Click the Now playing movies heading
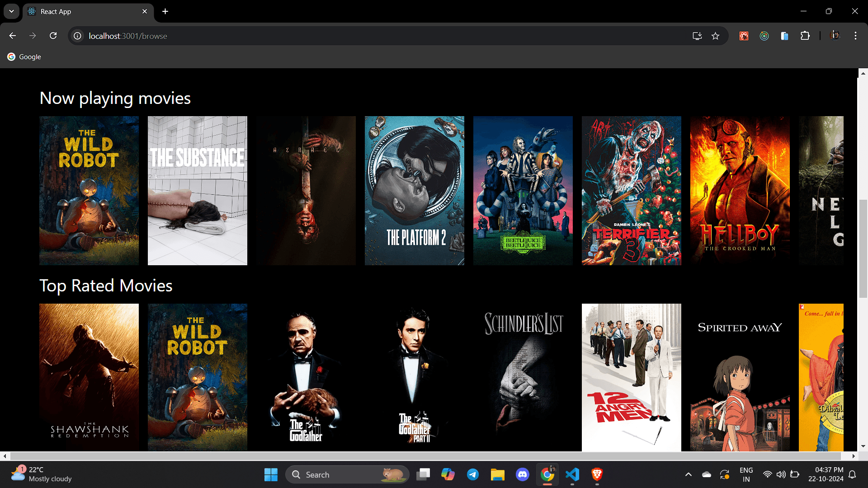 [x=115, y=99]
